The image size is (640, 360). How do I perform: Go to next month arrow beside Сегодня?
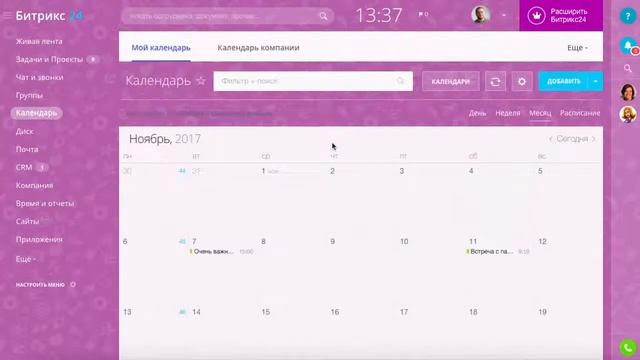tap(593, 139)
